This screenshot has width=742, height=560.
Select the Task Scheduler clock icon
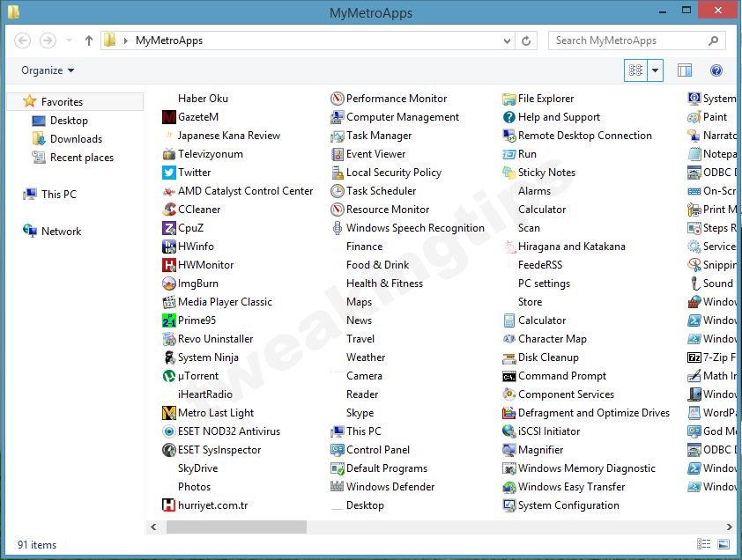[338, 191]
